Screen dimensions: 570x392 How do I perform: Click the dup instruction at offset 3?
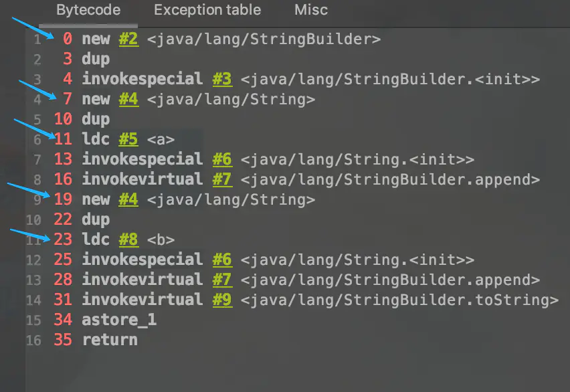(96, 60)
